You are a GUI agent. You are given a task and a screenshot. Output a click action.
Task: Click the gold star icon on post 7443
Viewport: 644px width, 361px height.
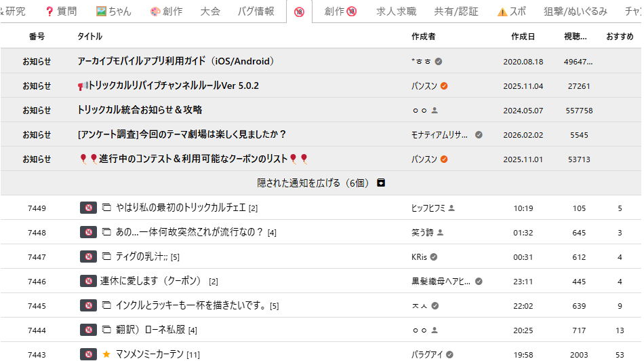[106, 354]
